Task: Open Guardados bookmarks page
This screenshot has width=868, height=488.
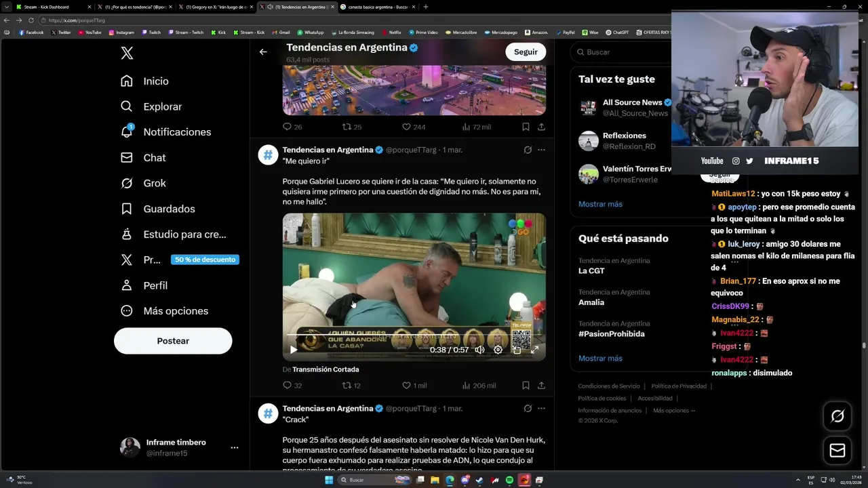Action: (x=157, y=209)
